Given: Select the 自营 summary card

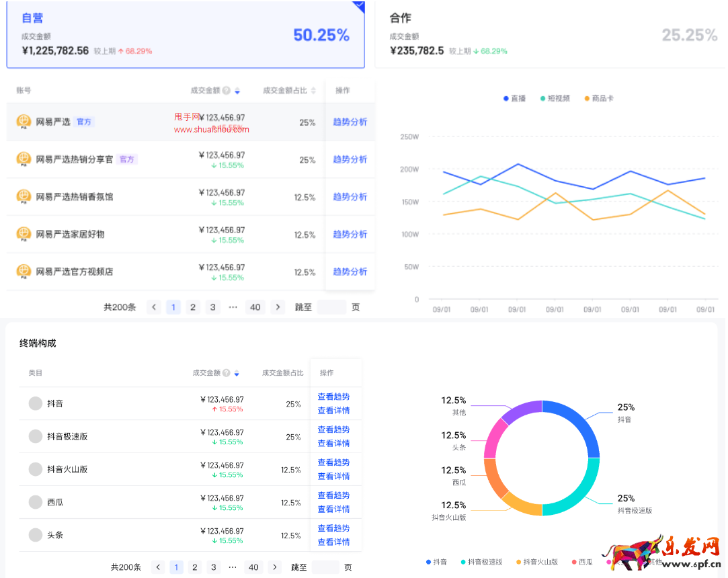Looking at the screenshot, I should pyautogui.click(x=186, y=34).
